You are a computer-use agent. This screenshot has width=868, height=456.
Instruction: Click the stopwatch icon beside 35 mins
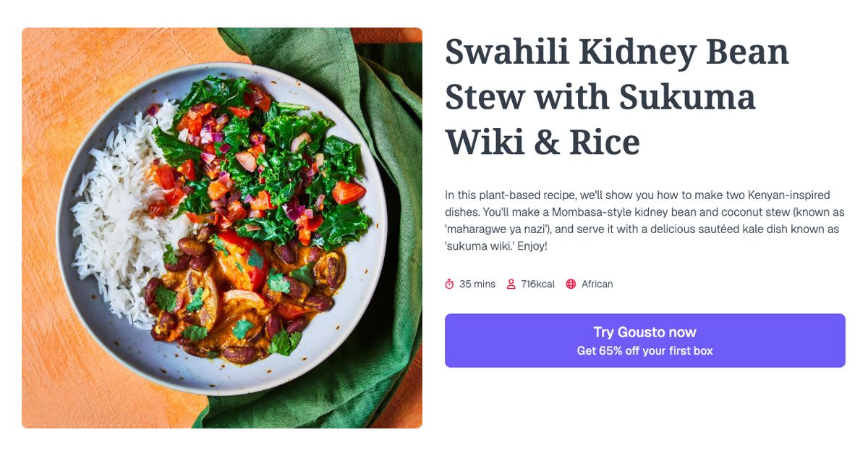tap(451, 284)
